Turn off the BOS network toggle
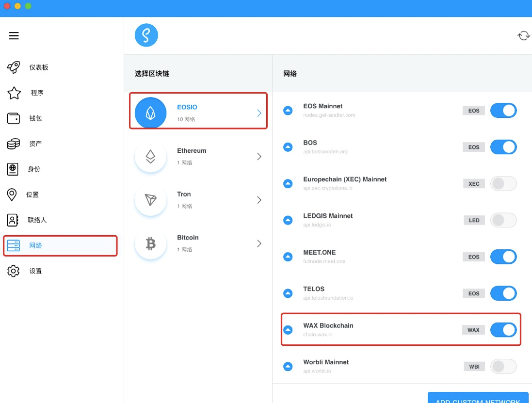 point(503,147)
